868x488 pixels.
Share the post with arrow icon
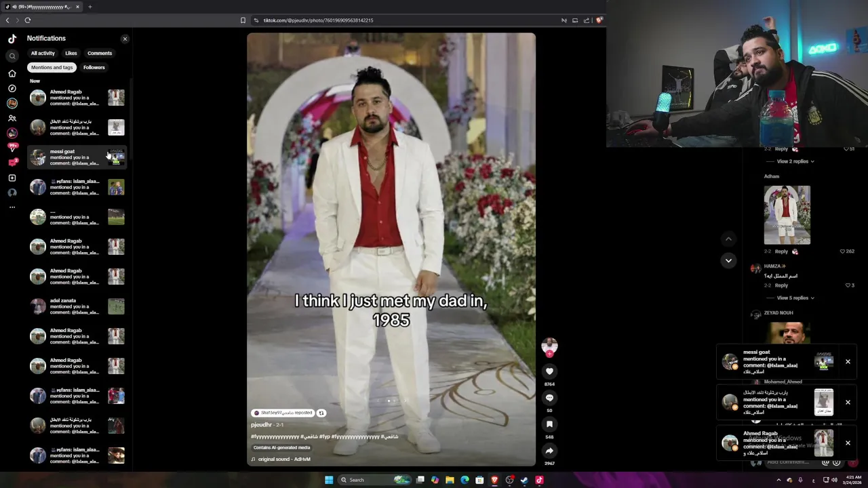pyautogui.click(x=549, y=451)
